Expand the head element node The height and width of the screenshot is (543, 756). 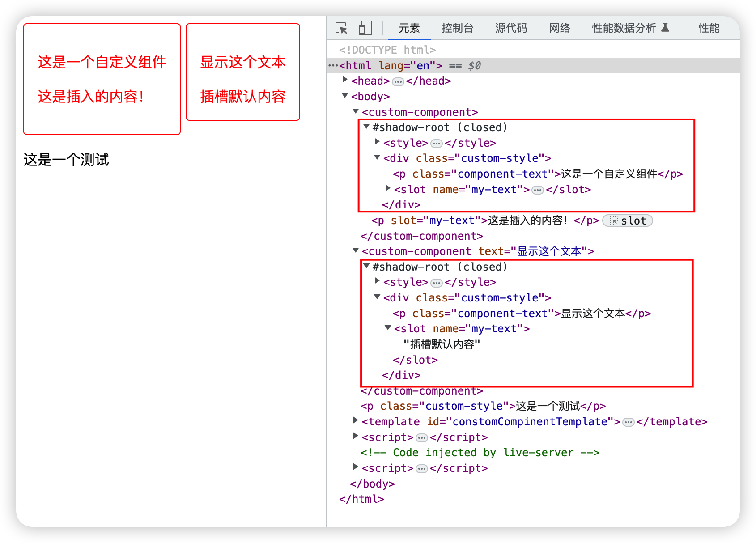click(345, 80)
